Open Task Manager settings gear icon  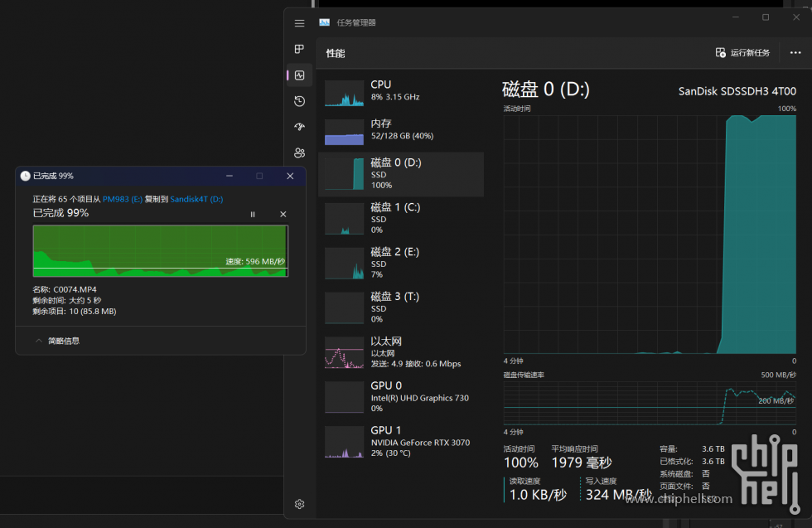tap(299, 504)
